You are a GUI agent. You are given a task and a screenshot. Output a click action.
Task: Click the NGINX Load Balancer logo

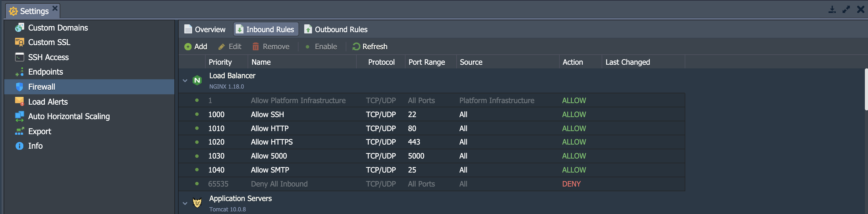pos(197,80)
